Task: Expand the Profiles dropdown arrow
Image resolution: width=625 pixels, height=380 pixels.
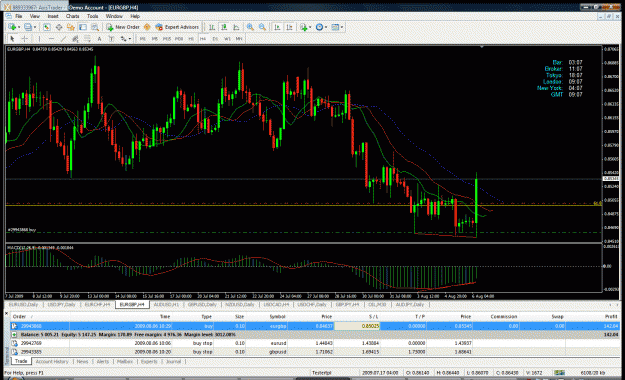Action: [35, 27]
